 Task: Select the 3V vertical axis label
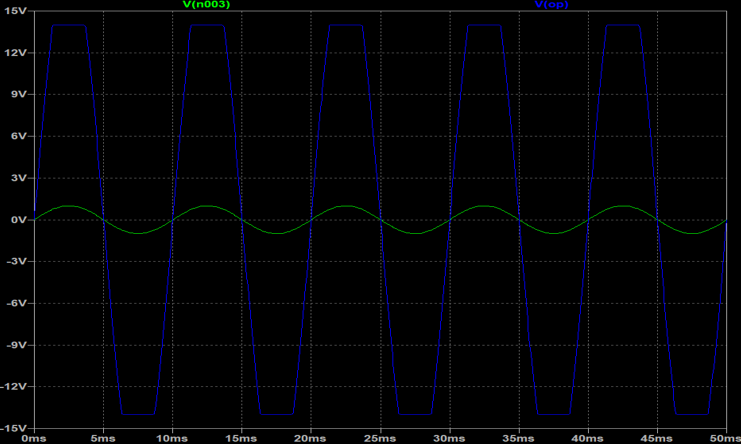(x=19, y=178)
